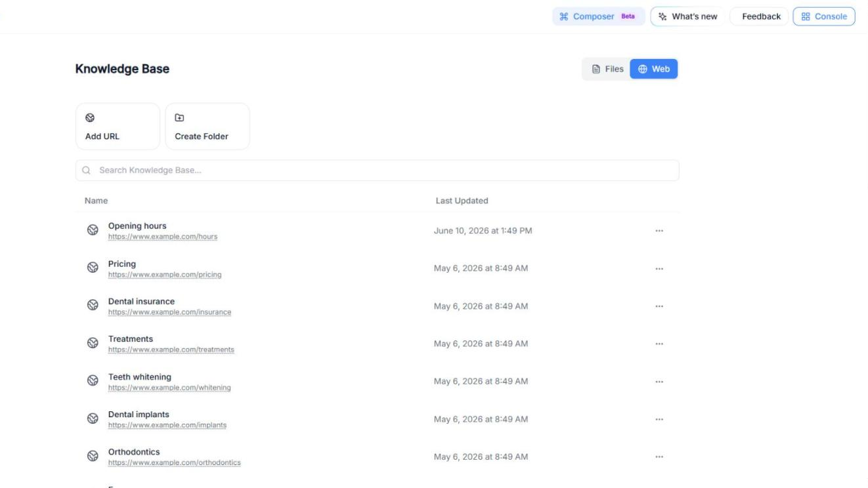Click the Last Updated column header
This screenshot has width=868, height=488.
(x=462, y=201)
